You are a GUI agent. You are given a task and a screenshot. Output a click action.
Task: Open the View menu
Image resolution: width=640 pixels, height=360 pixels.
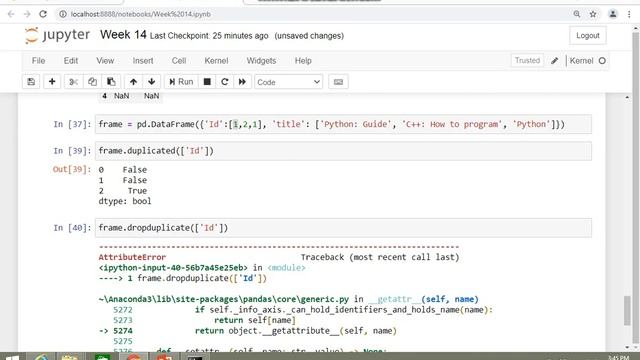tap(105, 61)
